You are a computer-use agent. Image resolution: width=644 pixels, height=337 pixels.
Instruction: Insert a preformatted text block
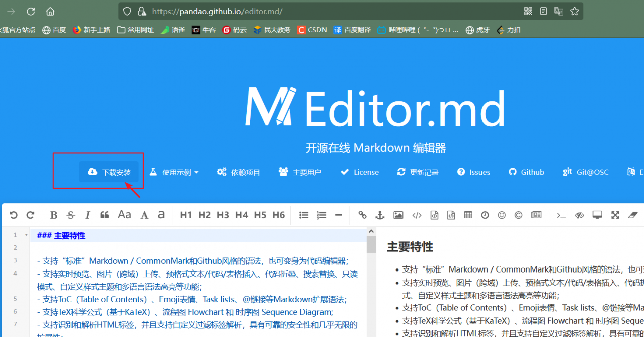point(434,215)
